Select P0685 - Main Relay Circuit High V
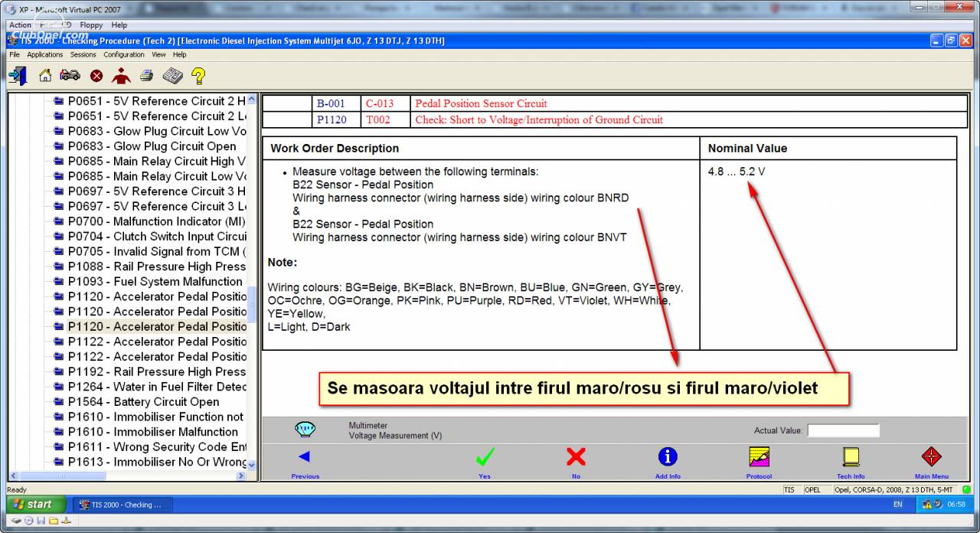 pos(156,161)
